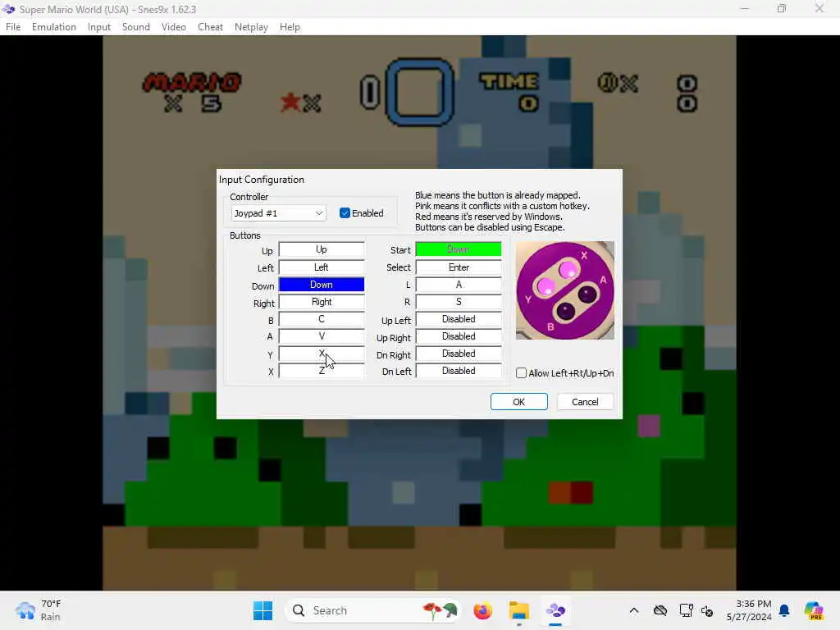
Task: Select the Select field mapped to Enter
Action: click(x=459, y=267)
